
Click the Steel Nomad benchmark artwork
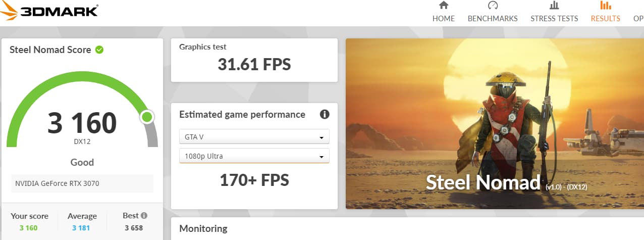point(495,124)
